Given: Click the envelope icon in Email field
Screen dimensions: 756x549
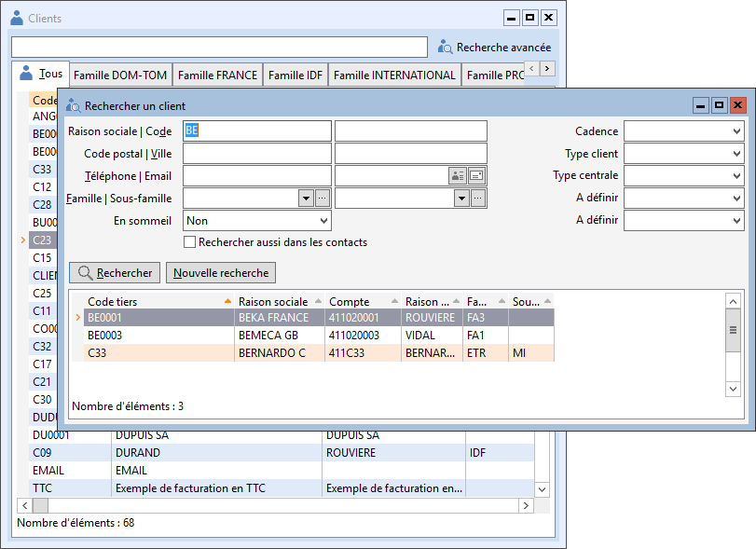Looking at the screenshot, I should click(476, 176).
